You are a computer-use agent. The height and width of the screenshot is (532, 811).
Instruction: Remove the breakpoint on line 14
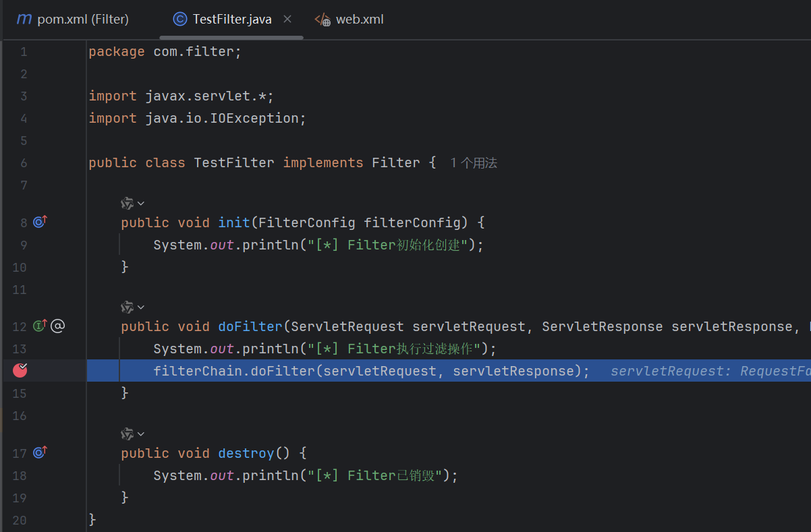(20, 370)
